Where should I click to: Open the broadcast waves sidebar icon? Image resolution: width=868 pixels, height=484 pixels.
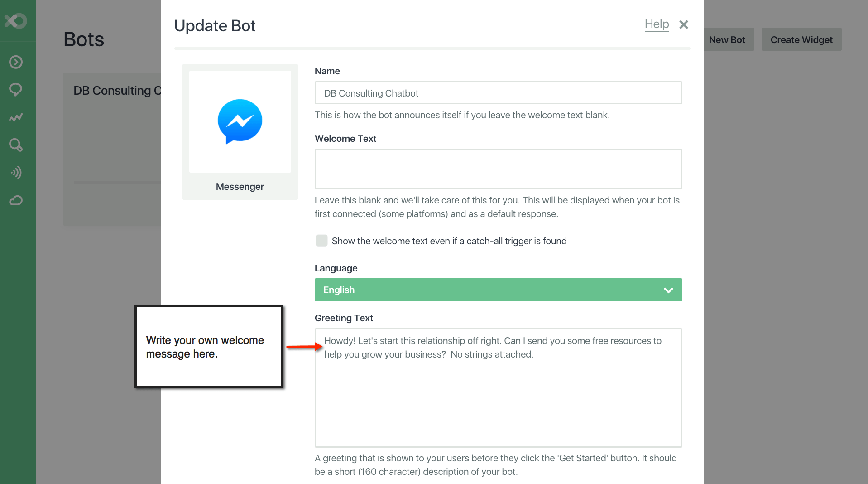(x=16, y=173)
